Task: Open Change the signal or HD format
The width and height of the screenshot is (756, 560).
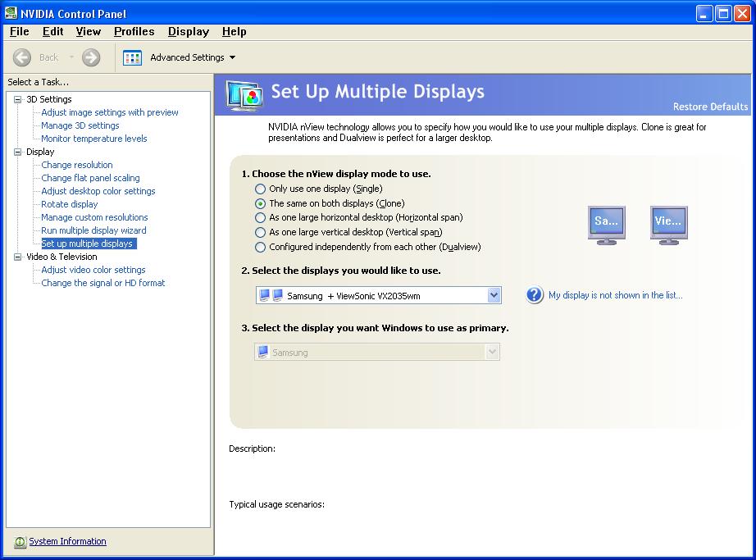Action: click(x=103, y=283)
